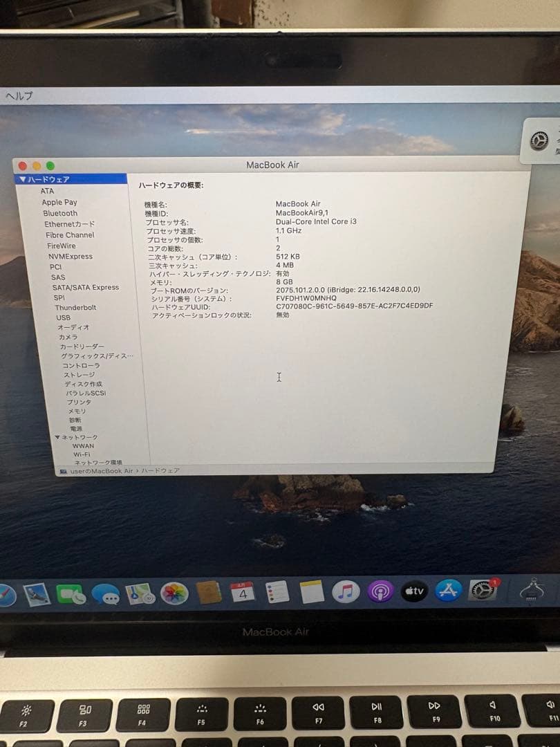Select カードリーダー in the sidebar
The height and width of the screenshot is (747, 560).
point(82,347)
